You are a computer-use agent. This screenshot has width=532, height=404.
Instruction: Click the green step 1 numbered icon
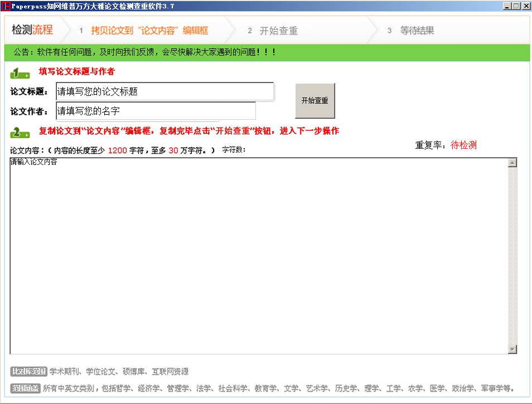20,72
